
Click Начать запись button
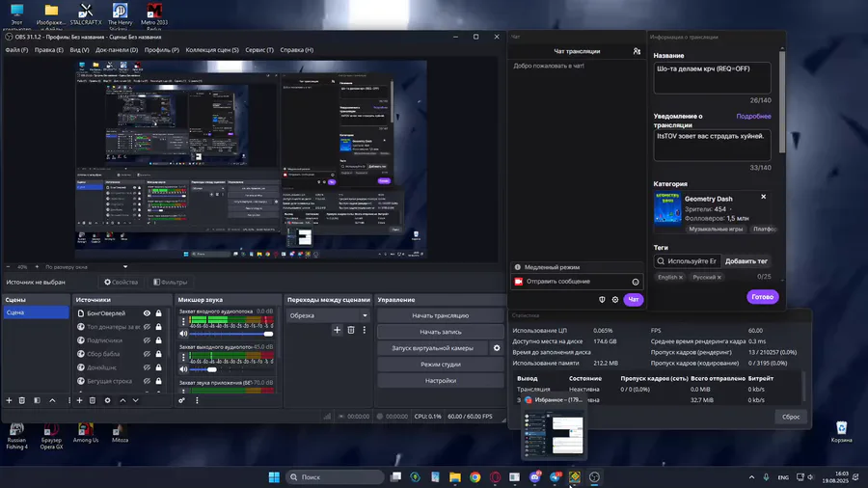[440, 332]
